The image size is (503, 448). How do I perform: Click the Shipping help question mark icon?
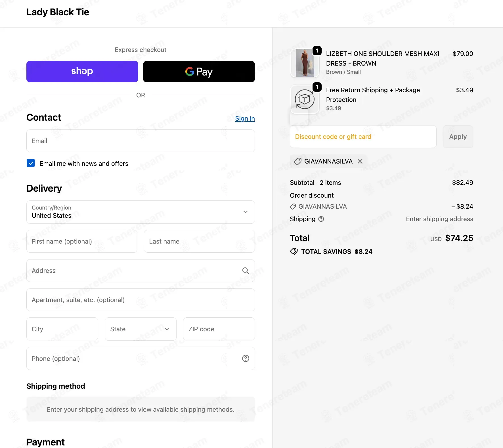click(x=321, y=219)
